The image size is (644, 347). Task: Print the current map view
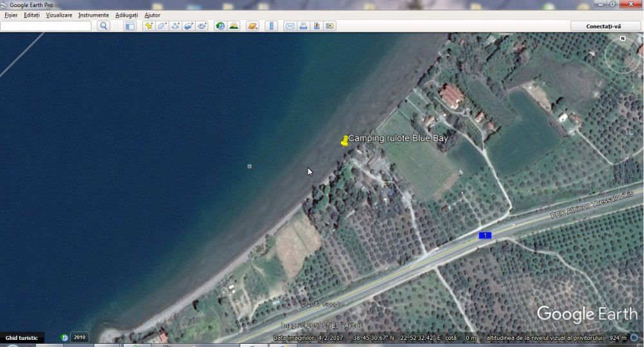303,26
